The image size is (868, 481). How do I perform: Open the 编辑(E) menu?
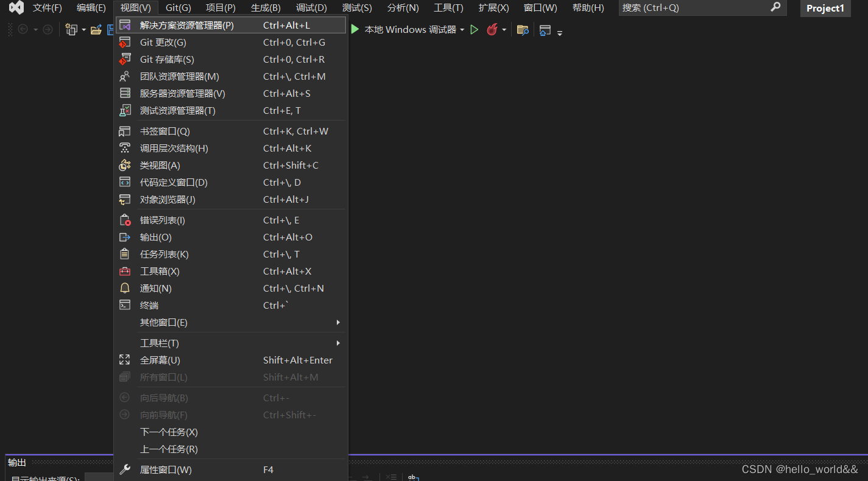(91, 8)
